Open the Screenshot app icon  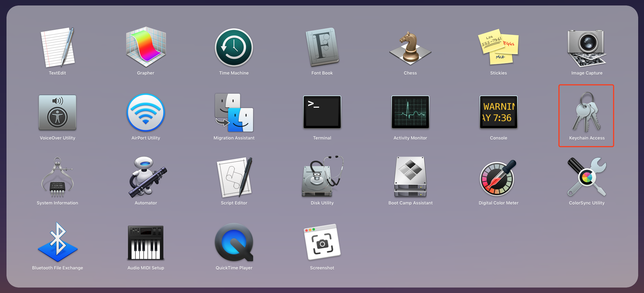click(322, 242)
